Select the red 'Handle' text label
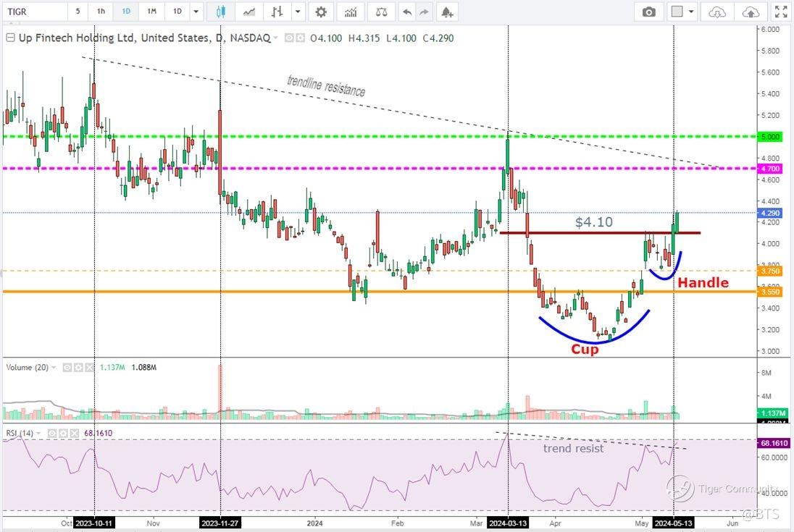This screenshot has height=532, width=794. 703,282
